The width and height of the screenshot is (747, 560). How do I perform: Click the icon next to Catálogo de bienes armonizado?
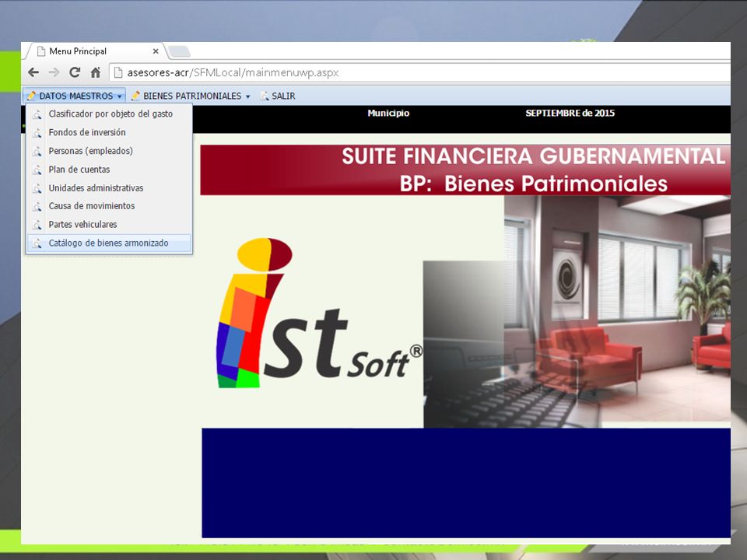tap(37, 243)
